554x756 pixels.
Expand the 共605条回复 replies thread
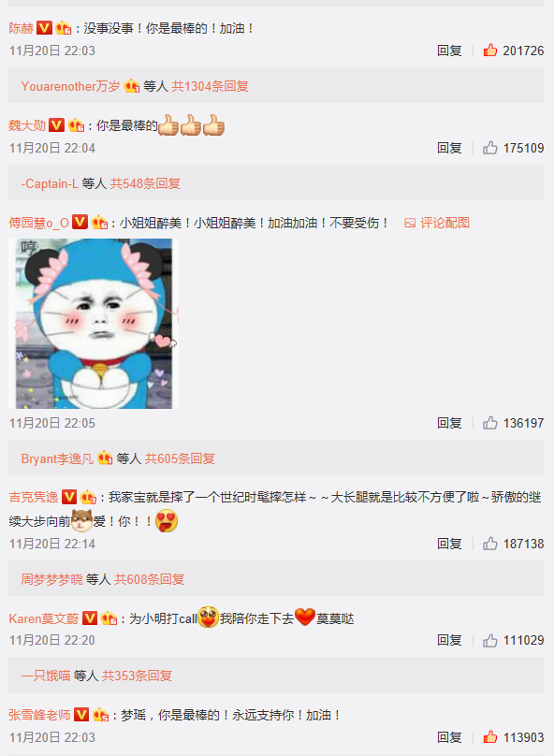[x=180, y=458]
